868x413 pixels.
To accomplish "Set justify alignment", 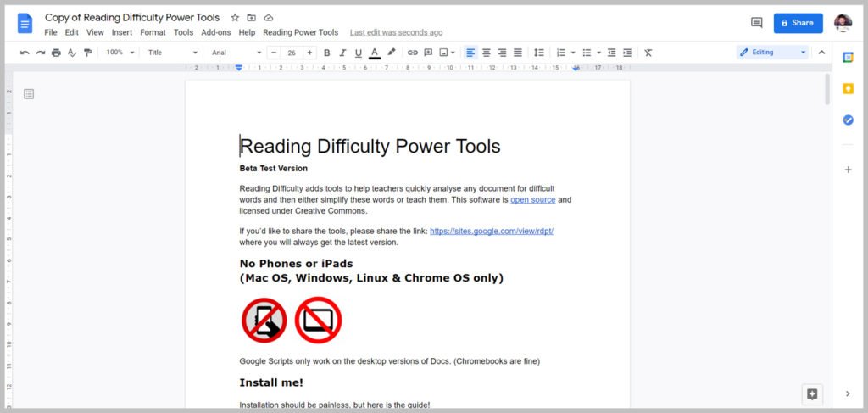I will [518, 53].
